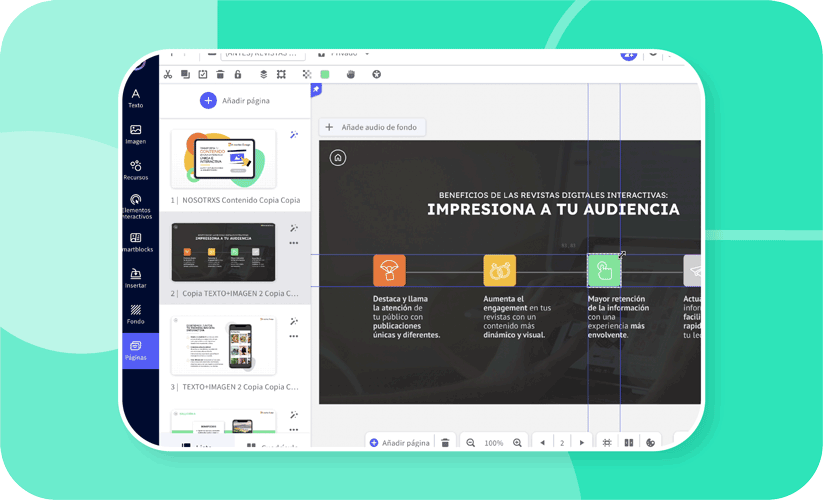The image size is (823, 500).
Task: Click the magic wand on page 1
Action: click(x=294, y=135)
